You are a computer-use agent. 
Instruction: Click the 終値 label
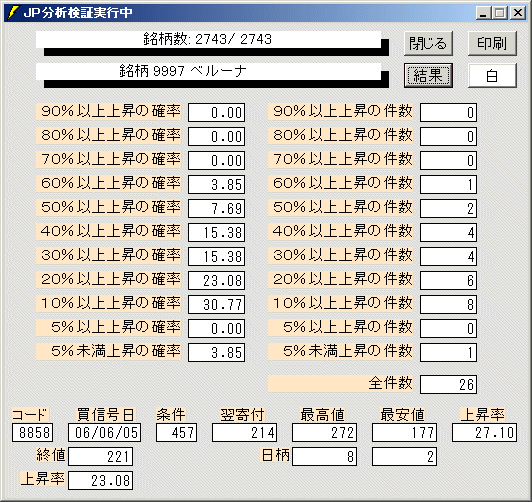coord(51,455)
